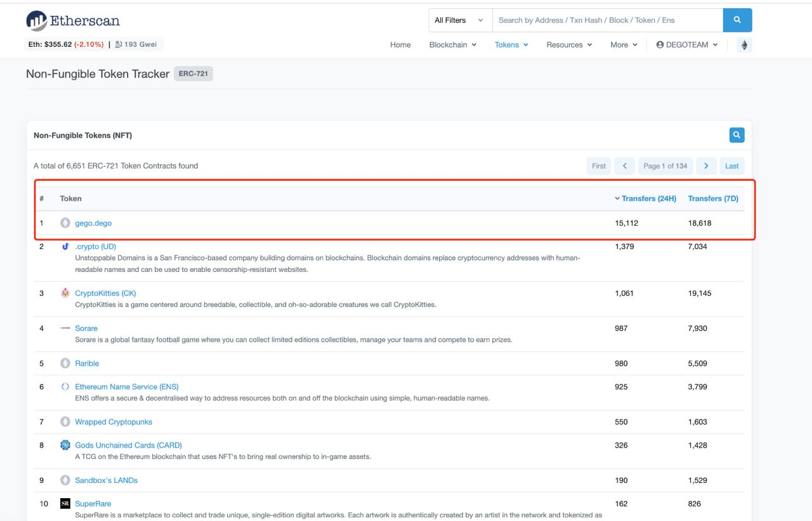The image size is (812, 521).
Task: Click the .crypto (UD) token icon
Action: coord(65,246)
